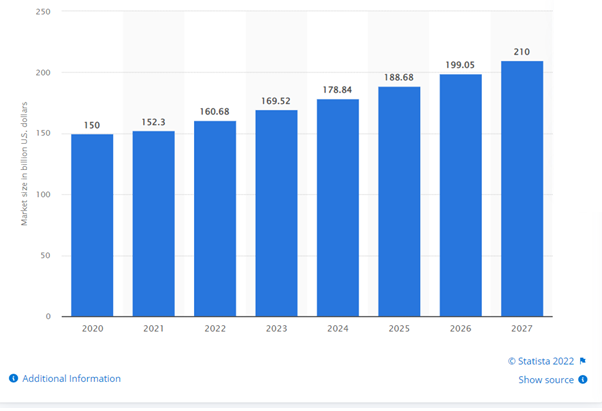Click the 178.84 data label
602x411 pixels.
(x=338, y=90)
